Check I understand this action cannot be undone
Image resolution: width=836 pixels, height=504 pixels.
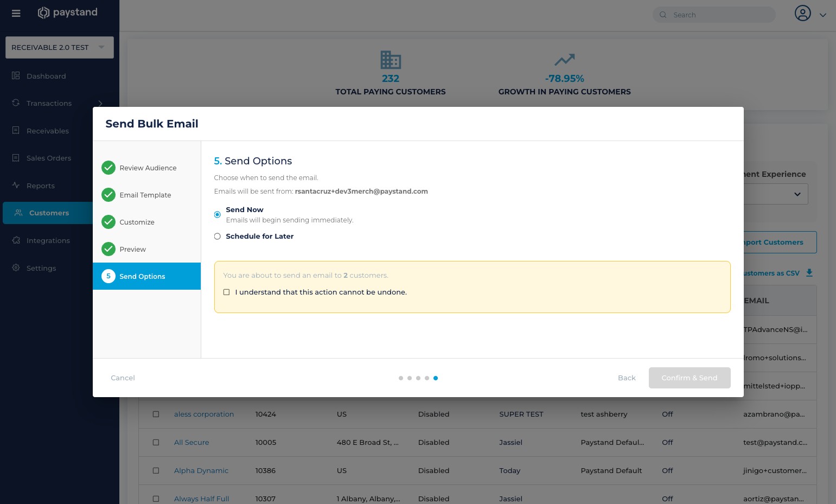pos(227,292)
